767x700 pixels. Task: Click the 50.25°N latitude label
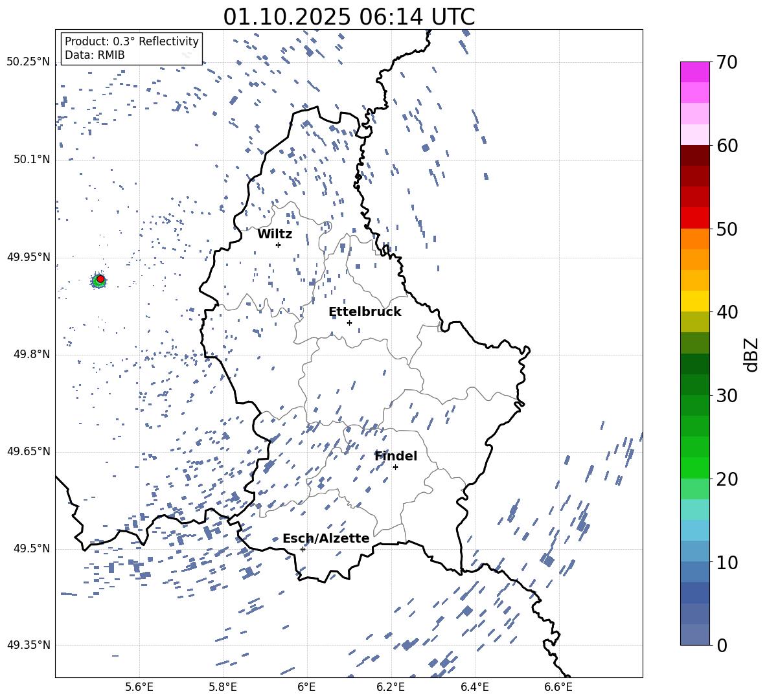[29, 62]
